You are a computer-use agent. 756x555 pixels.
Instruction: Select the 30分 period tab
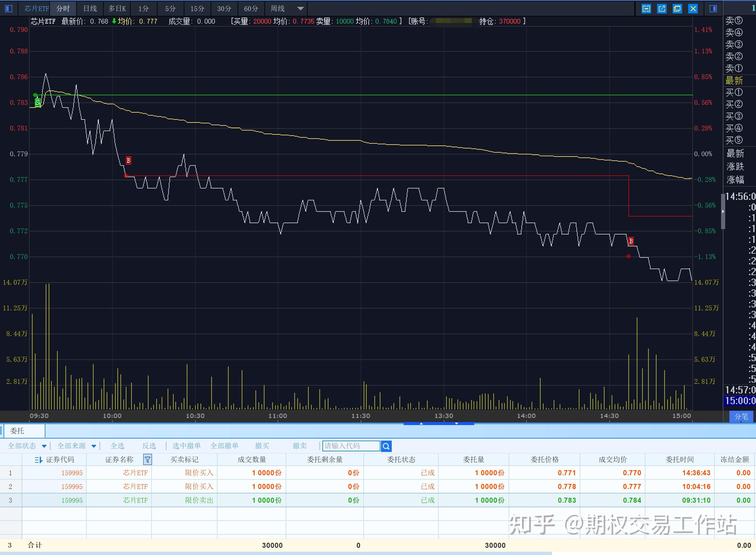pyautogui.click(x=224, y=9)
